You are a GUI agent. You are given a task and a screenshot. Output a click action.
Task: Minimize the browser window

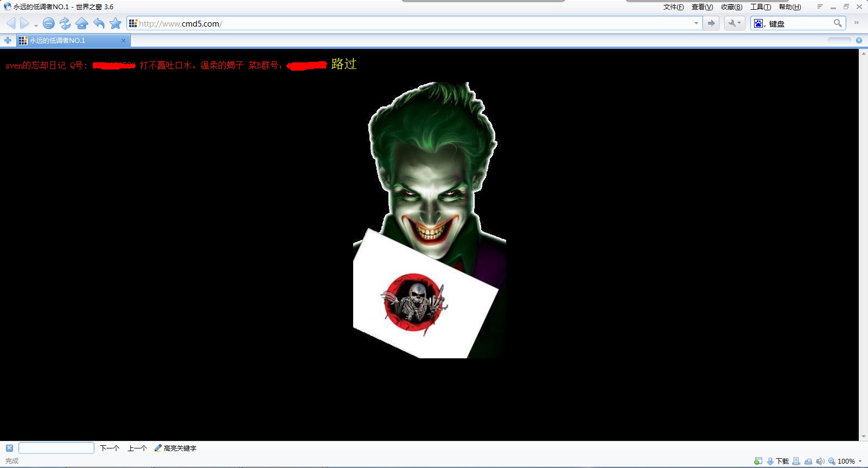pyautogui.click(x=833, y=7)
